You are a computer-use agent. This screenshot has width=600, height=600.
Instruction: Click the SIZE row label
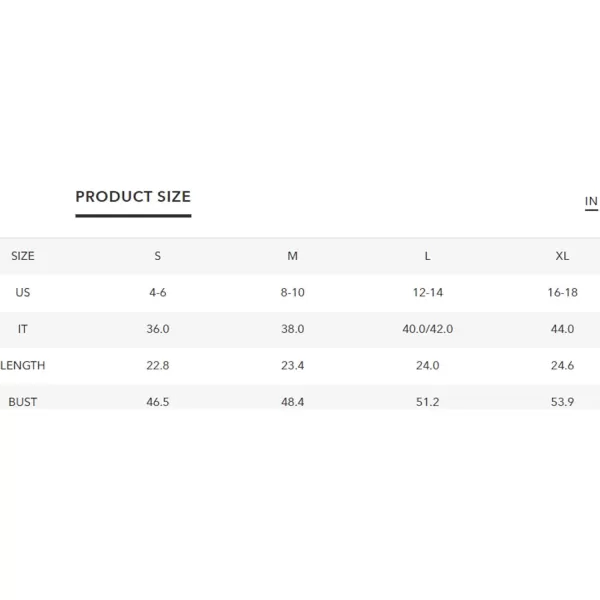coord(23,256)
